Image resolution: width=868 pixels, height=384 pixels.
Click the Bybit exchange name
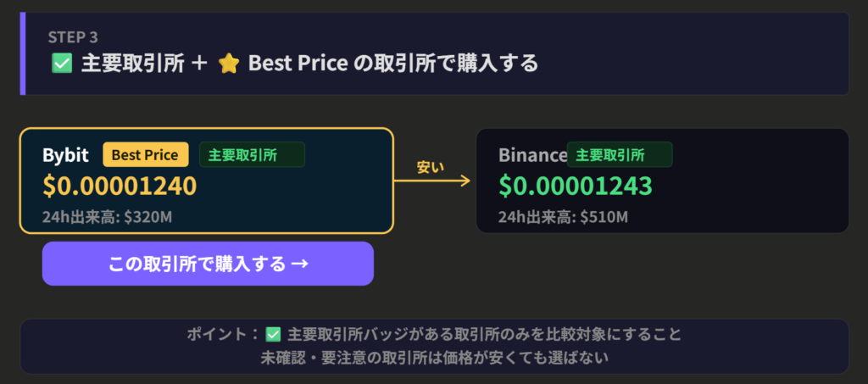(65, 156)
